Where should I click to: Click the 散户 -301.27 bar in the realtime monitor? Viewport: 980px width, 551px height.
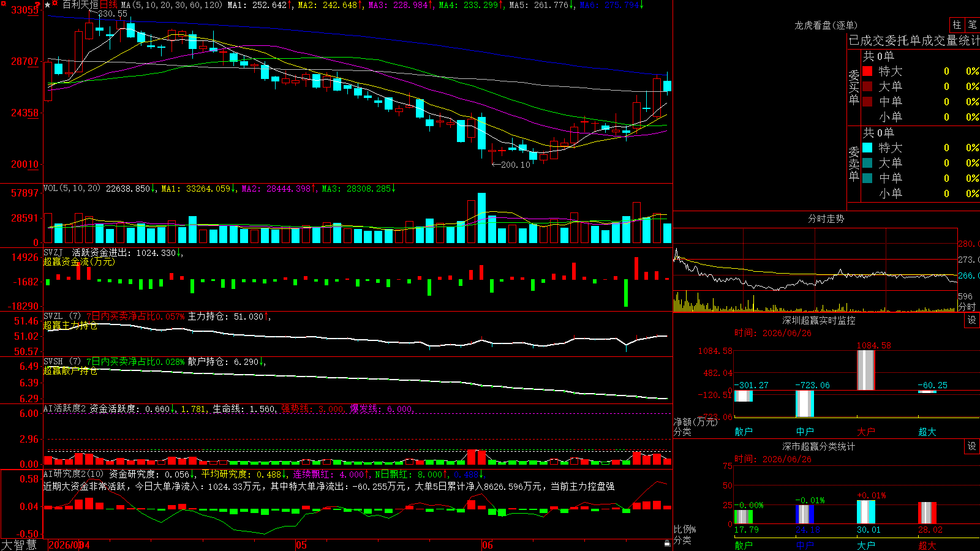click(744, 396)
